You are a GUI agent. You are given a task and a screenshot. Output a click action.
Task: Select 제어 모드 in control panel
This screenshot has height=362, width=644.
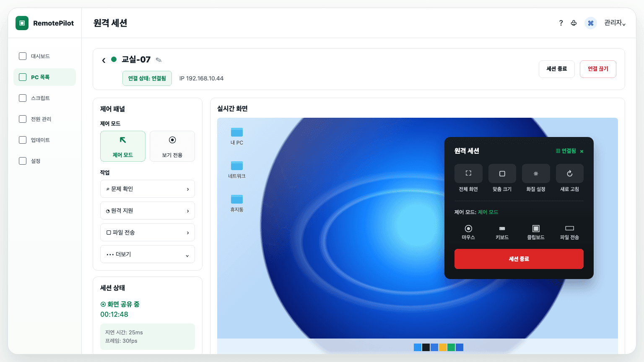click(123, 146)
